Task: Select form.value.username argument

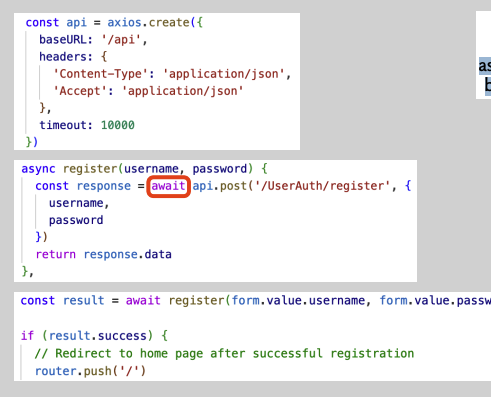Action: [x=298, y=300]
